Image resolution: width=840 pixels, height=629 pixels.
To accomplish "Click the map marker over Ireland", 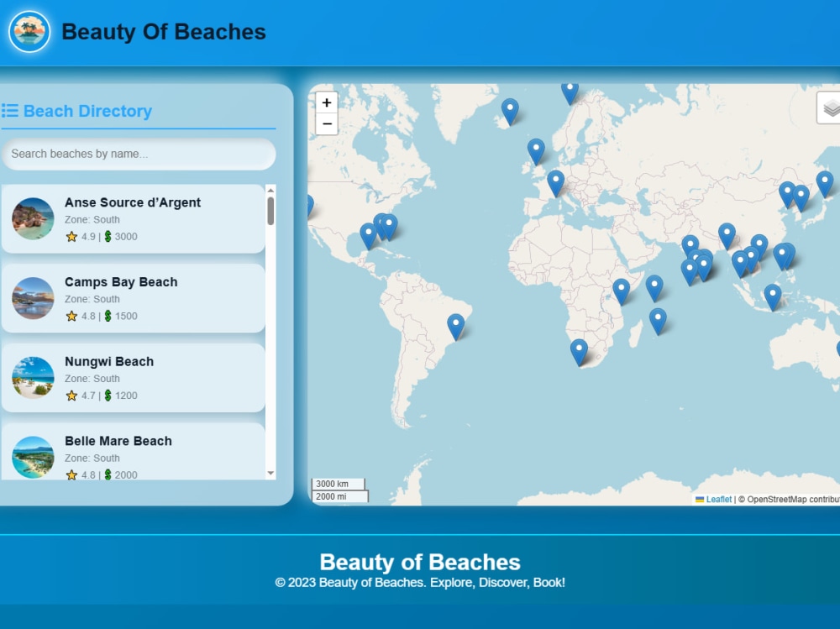I will [x=536, y=152].
